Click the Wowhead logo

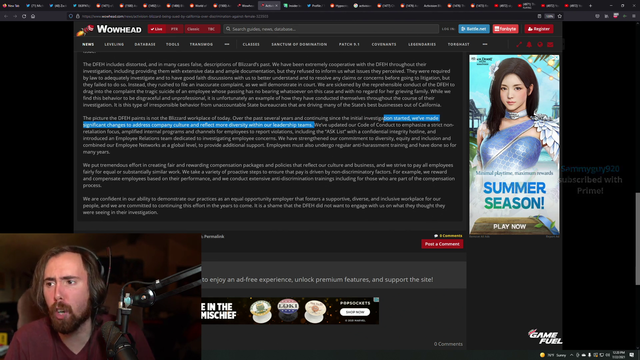pyautogui.click(x=109, y=29)
